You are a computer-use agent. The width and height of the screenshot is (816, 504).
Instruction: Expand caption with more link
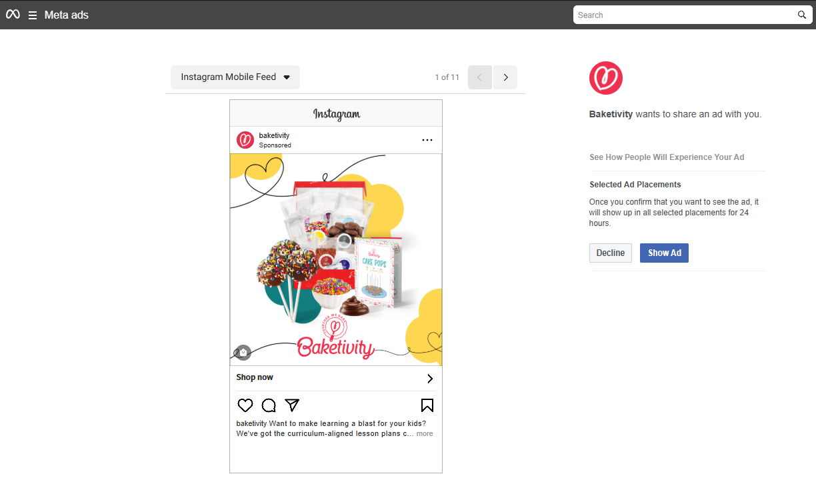(x=425, y=433)
